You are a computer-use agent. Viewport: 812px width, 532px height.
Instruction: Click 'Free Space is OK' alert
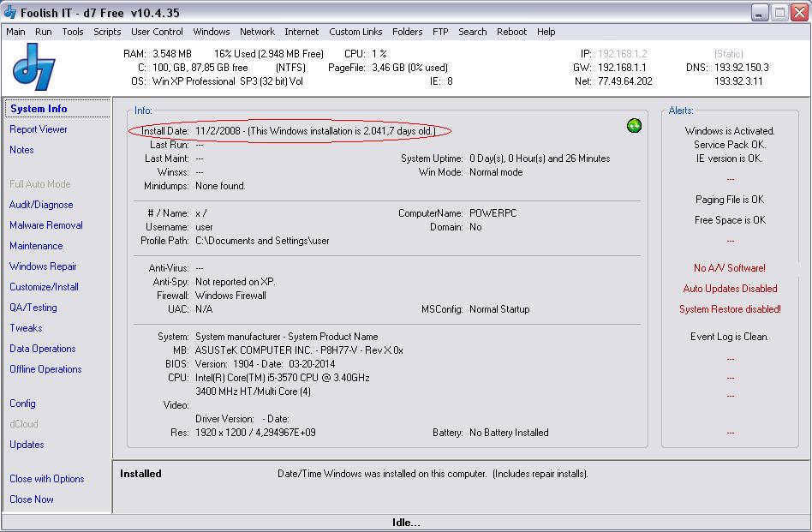730,220
